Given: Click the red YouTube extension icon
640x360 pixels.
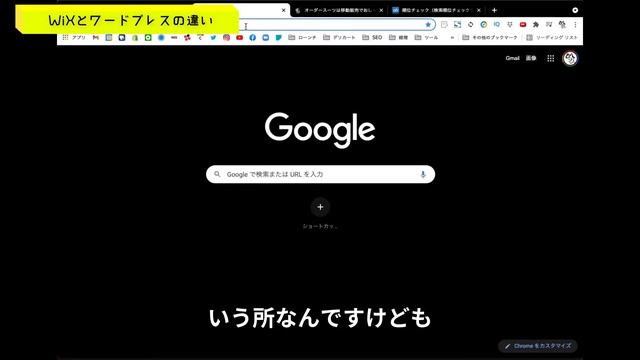Looking at the screenshot, I should [x=523, y=25].
